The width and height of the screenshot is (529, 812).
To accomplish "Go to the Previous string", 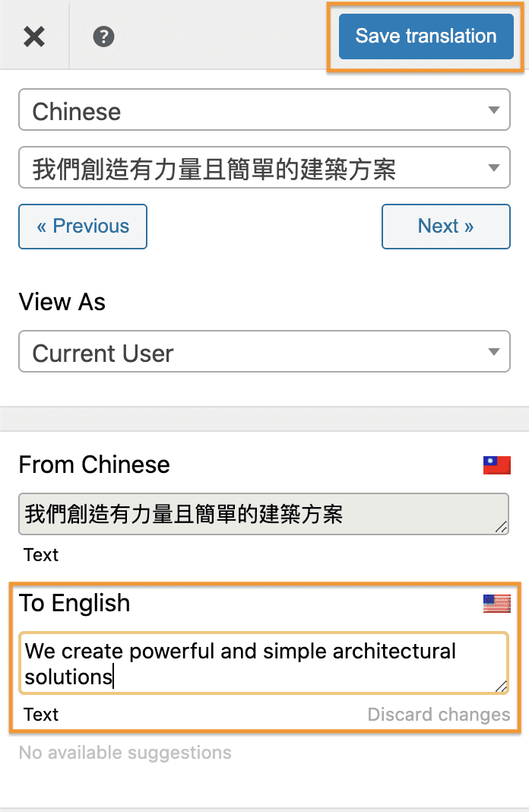I will point(83,227).
